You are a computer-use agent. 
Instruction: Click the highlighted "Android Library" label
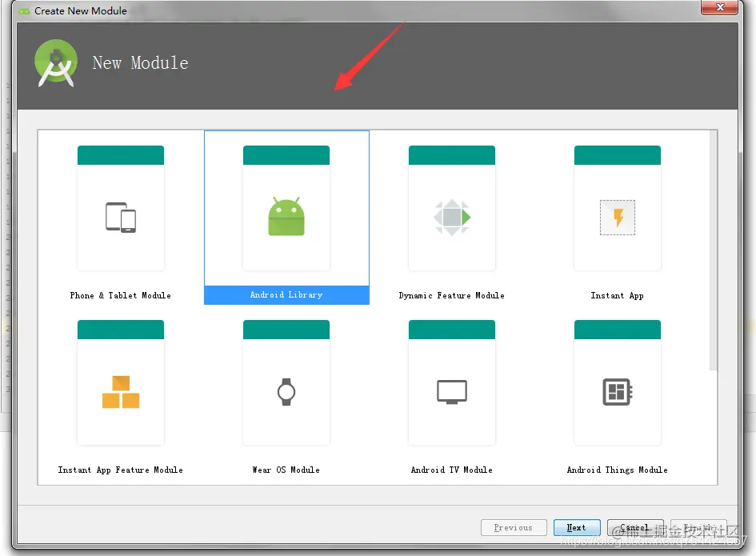point(286,294)
